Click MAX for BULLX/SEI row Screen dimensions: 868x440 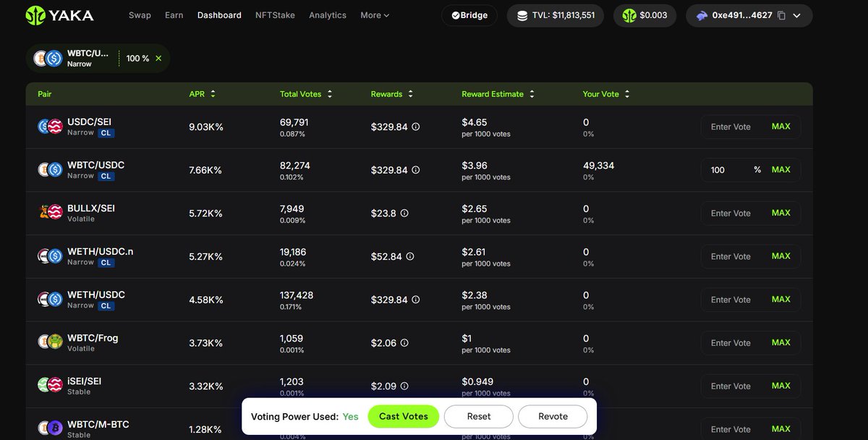[x=781, y=213]
